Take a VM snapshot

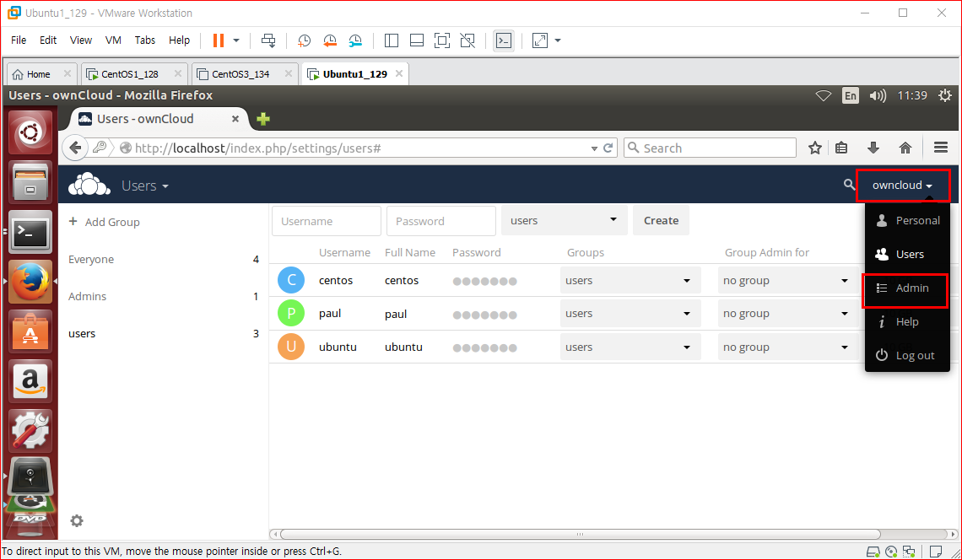304,40
